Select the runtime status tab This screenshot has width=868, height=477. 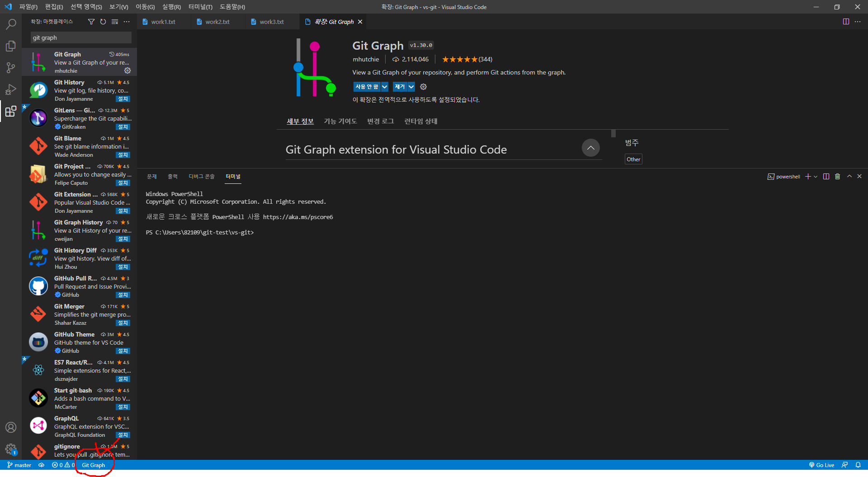(x=420, y=121)
